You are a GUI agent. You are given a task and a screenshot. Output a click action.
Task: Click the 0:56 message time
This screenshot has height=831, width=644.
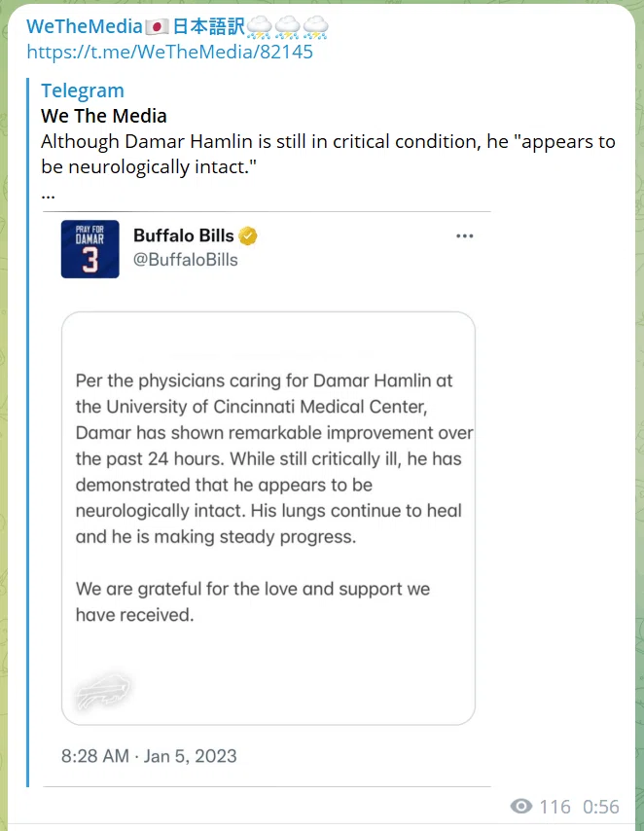(x=601, y=807)
